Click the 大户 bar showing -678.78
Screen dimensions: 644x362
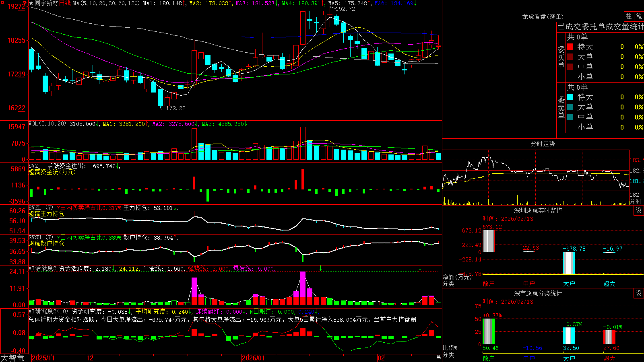point(569,263)
